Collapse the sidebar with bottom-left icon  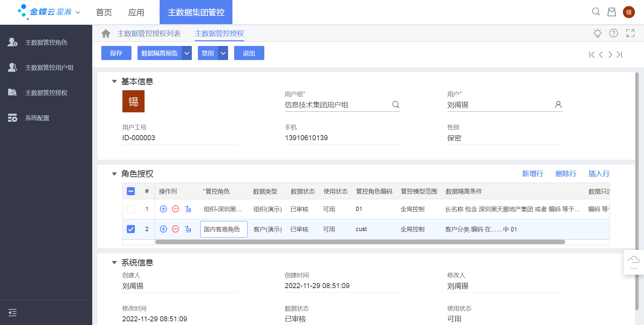[12, 313]
